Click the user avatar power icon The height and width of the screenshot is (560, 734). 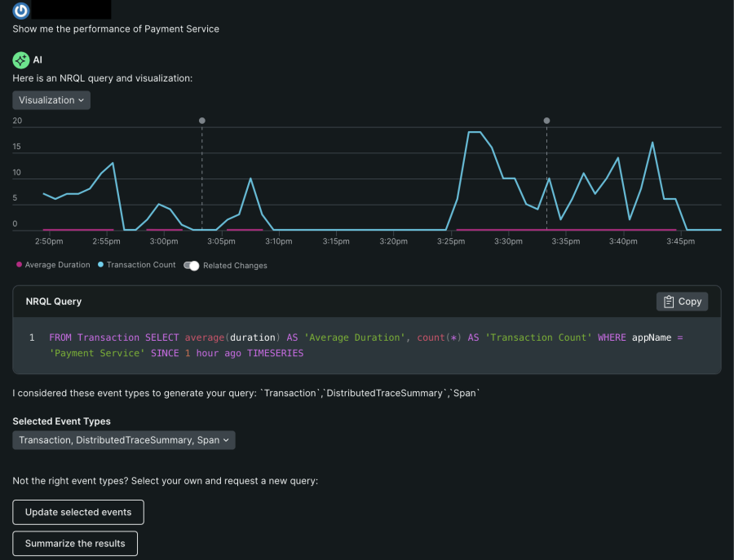pos(21,10)
